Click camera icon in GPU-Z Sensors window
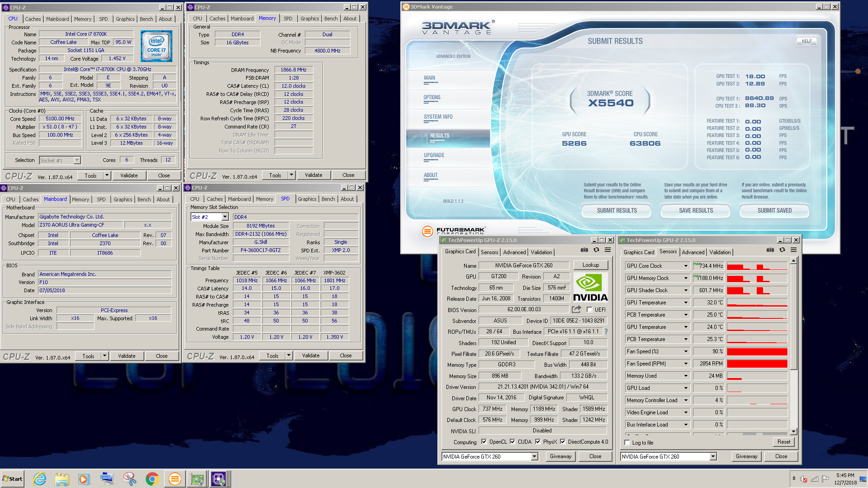The width and height of the screenshot is (868, 488). (x=770, y=250)
